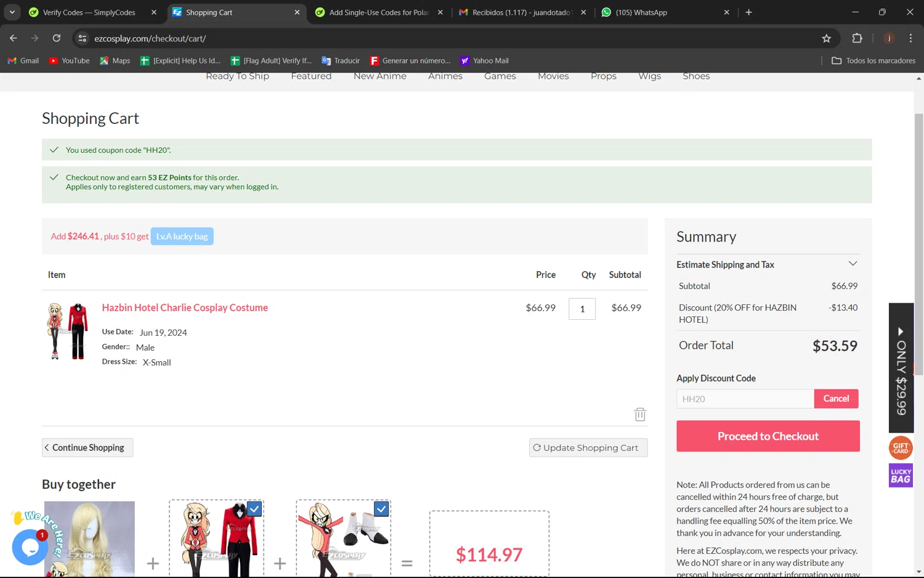The height and width of the screenshot is (578, 924).
Task: View site information icon in address bar
Action: tap(82, 38)
